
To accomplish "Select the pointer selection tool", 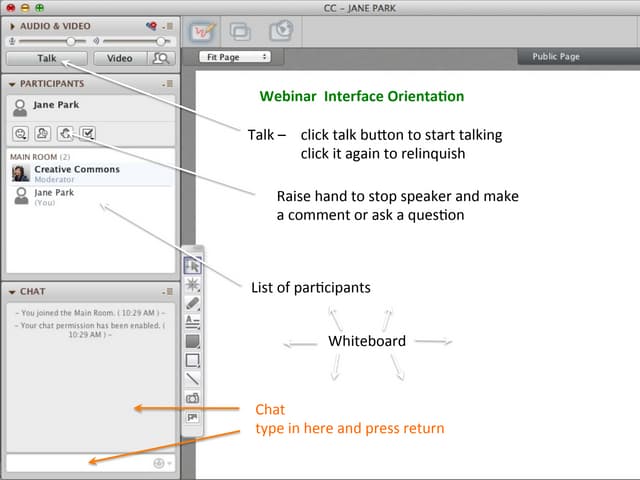I will point(193,265).
